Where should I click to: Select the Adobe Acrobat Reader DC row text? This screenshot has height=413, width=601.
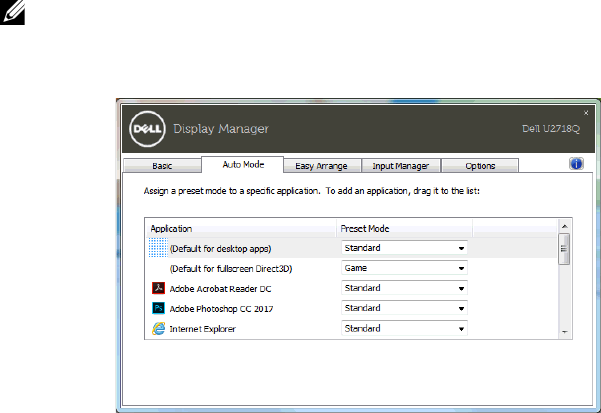tap(220, 289)
